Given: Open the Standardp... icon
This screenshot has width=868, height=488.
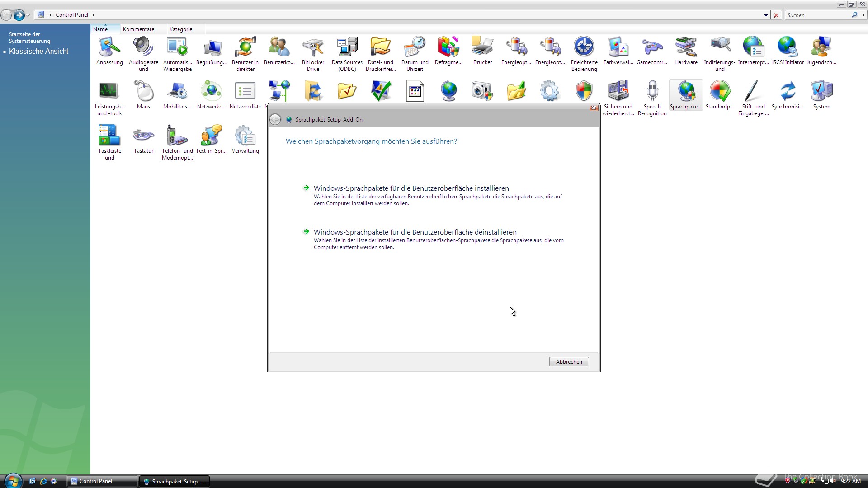Looking at the screenshot, I should coord(720,95).
